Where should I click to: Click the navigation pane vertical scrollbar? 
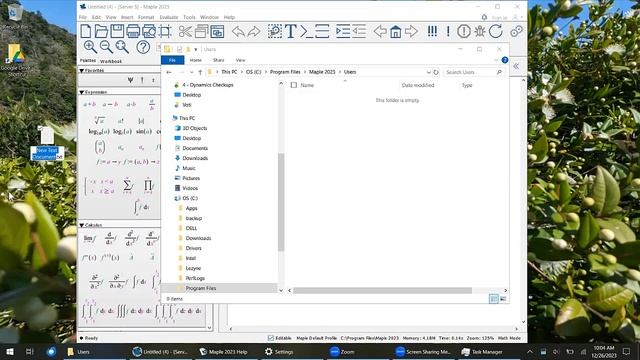click(x=281, y=202)
